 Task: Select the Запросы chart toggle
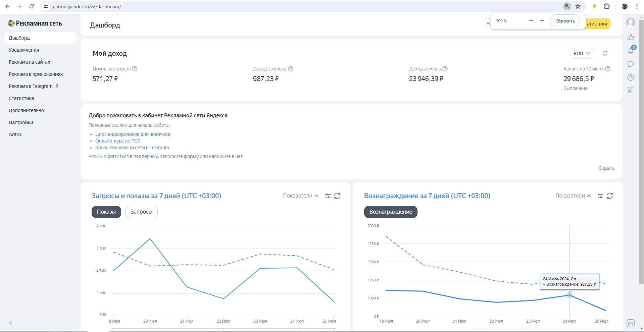tap(141, 212)
